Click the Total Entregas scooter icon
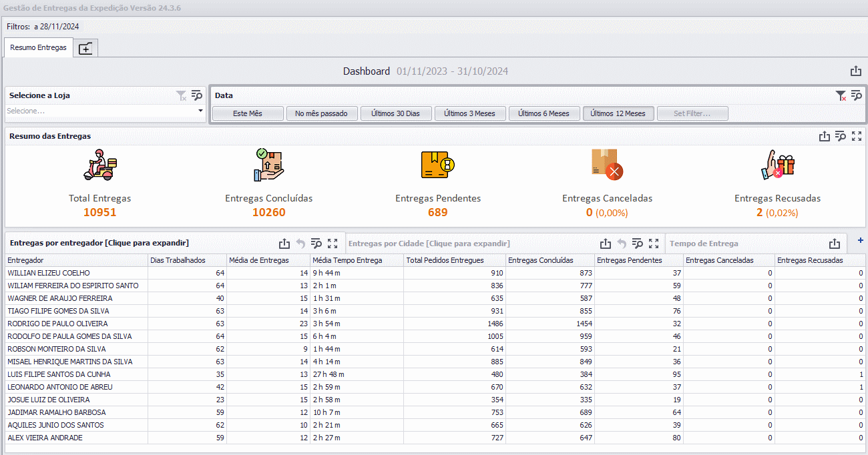The width and height of the screenshot is (868, 455). tap(100, 165)
